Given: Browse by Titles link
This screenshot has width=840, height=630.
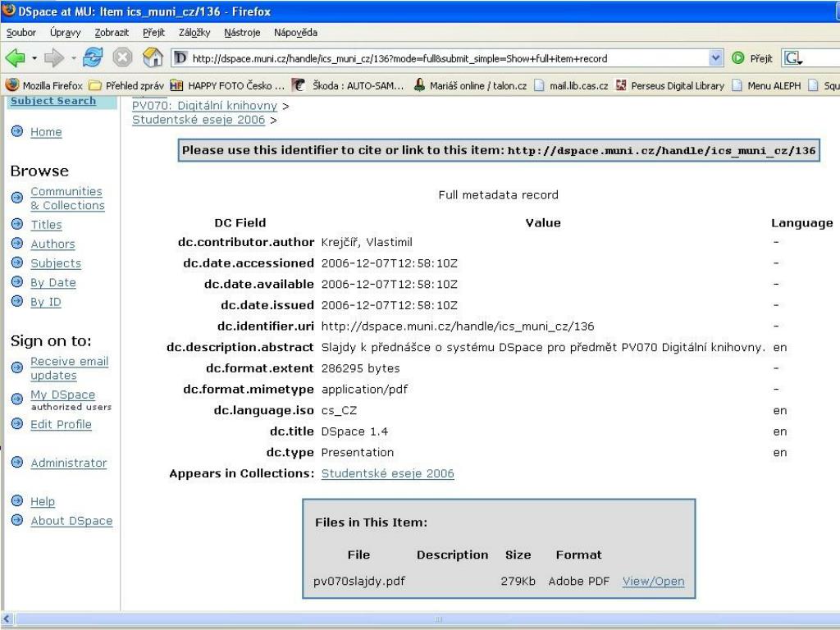Looking at the screenshot, I should tap(46, 225).
